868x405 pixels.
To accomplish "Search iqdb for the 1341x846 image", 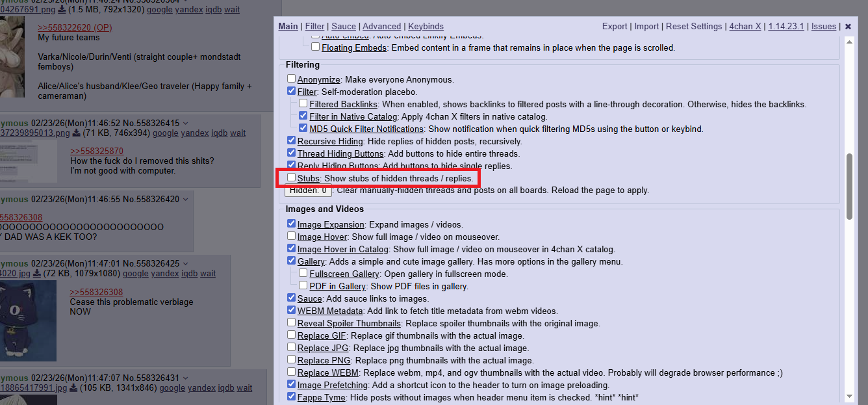I will (x=226, y=388).
